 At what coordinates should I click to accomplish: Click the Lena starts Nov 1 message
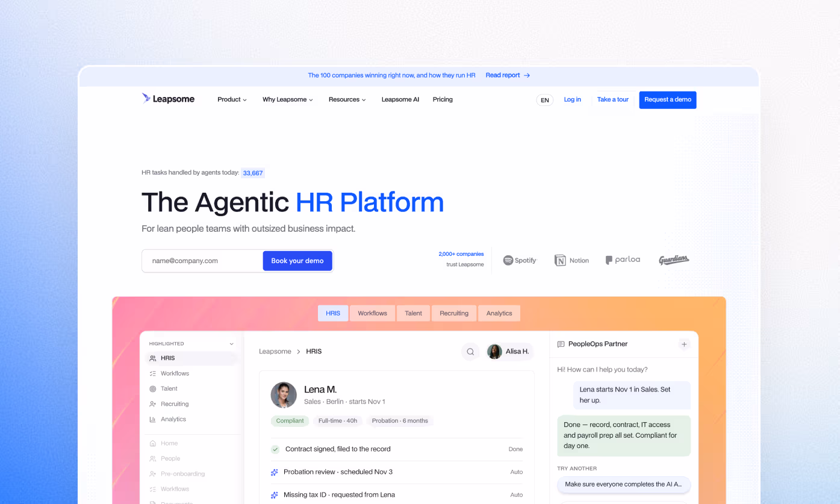[x=631, y=395]
